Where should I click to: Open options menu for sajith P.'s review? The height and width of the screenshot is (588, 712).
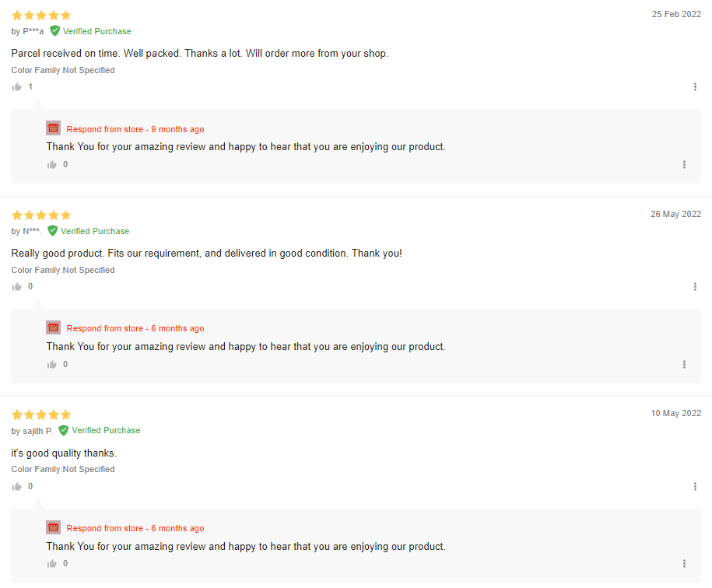[695, 487]
